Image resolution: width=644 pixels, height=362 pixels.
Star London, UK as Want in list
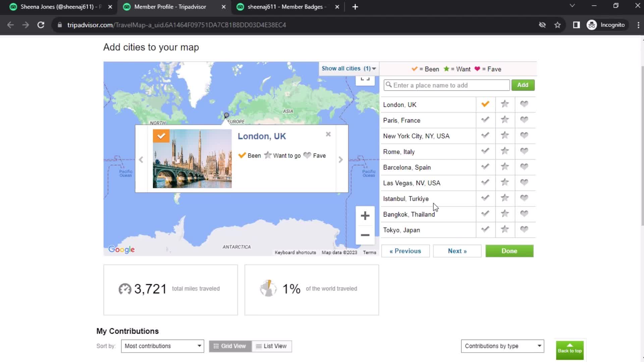coord(504,104)
